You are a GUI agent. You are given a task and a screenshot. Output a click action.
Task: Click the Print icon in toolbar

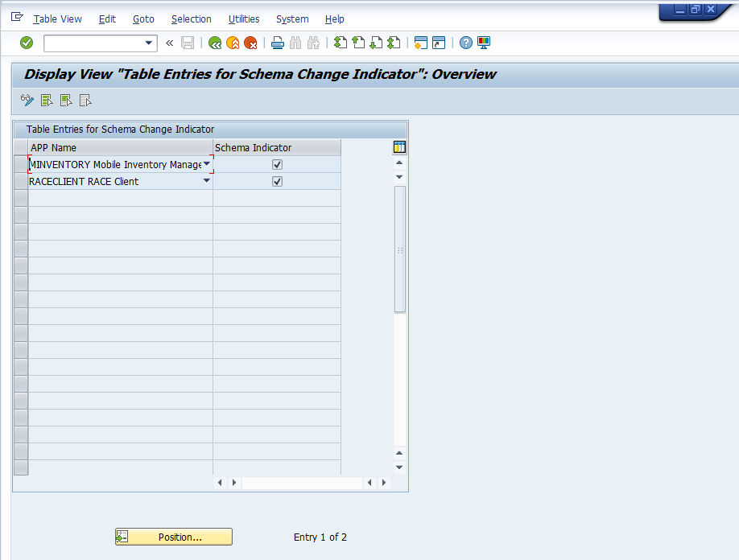point(277,43)
